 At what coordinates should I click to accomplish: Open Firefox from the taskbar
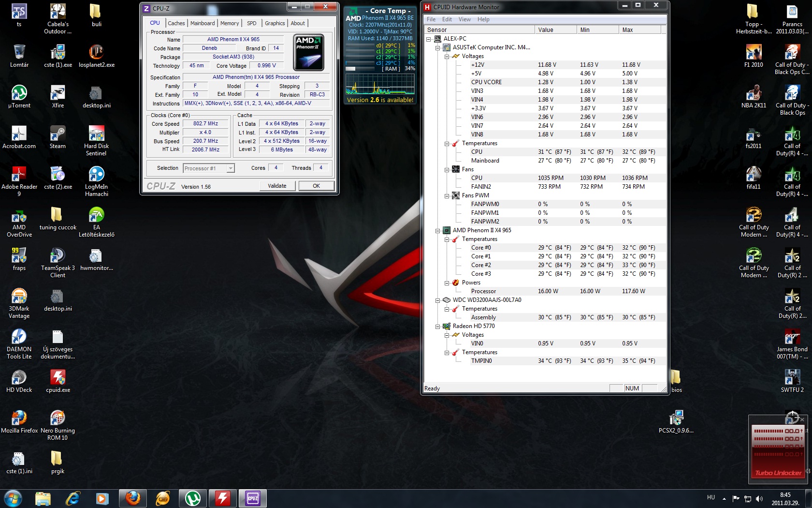coord(133,498)
